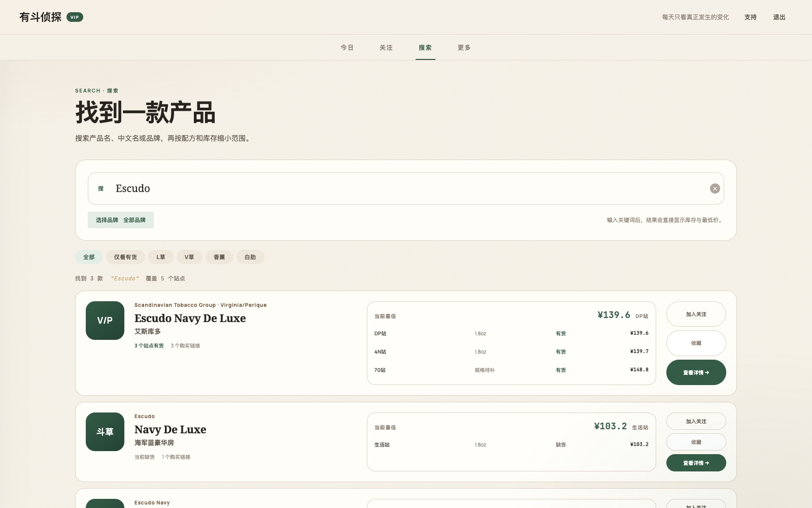Click the ¥103.2 best price
This screenshot has height=508, width=812.
(x=611, y=426)
